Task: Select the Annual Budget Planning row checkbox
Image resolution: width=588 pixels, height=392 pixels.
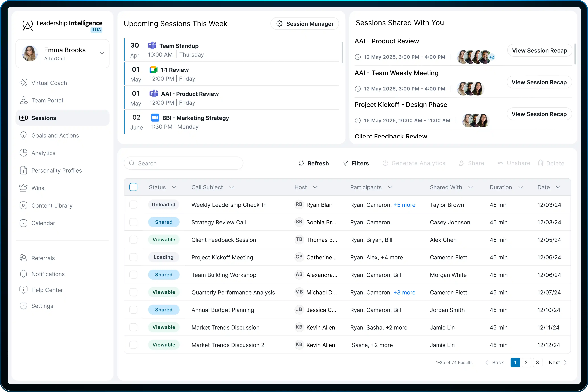Action: (133, 310)
